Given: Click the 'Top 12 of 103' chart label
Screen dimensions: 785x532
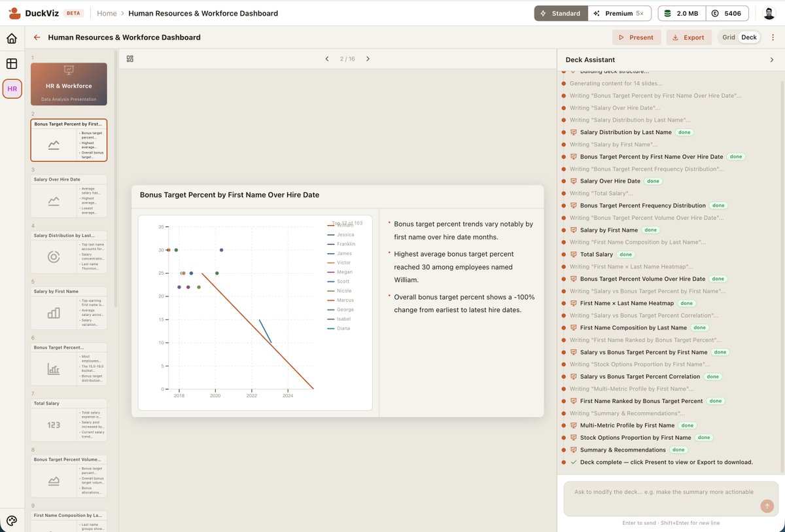Looking at the screenshot, I should coord(347,223).
